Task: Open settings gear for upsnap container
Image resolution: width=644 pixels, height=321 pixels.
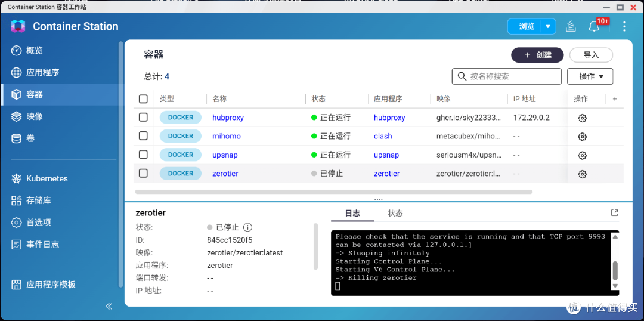Action: point(582,155)
